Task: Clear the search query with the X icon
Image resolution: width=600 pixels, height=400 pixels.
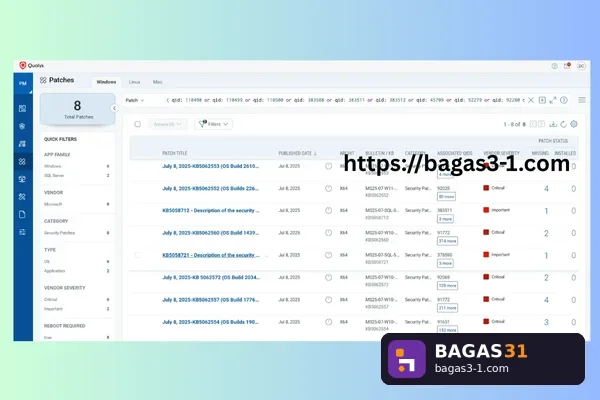Action: click(531, 100)
